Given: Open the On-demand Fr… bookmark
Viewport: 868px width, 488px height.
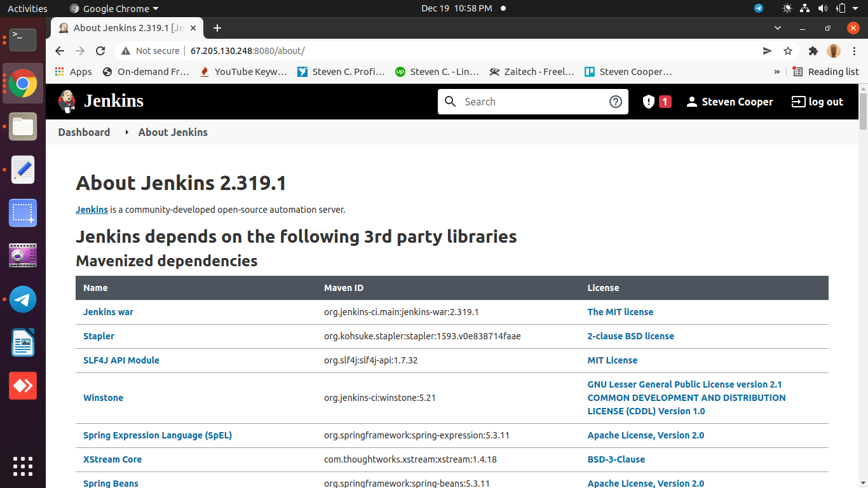Looking at the screenshot, I should point(146,72).
